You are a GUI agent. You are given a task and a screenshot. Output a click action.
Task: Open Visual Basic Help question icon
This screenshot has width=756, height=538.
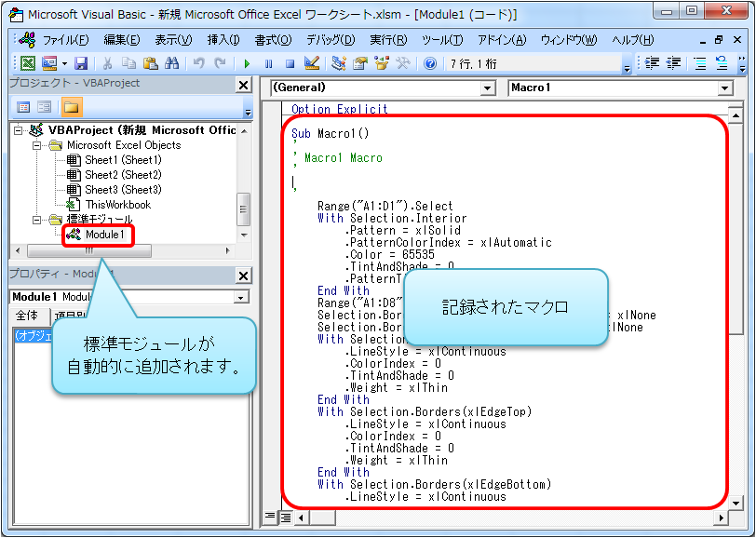pos(430,63)
